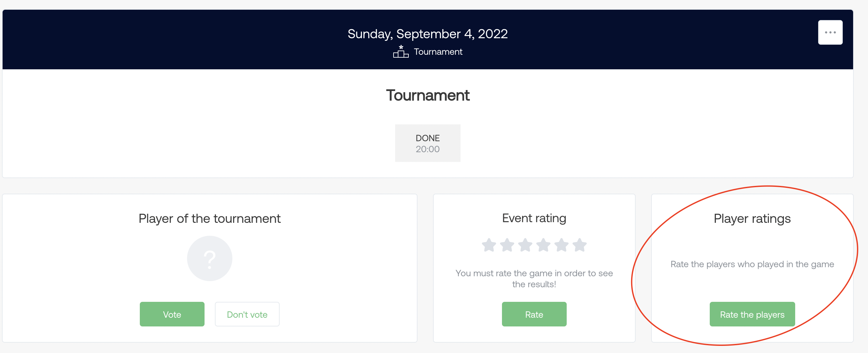
Task: Click the Sunday, September 4, 2022 date header
Action: [428, 34]
